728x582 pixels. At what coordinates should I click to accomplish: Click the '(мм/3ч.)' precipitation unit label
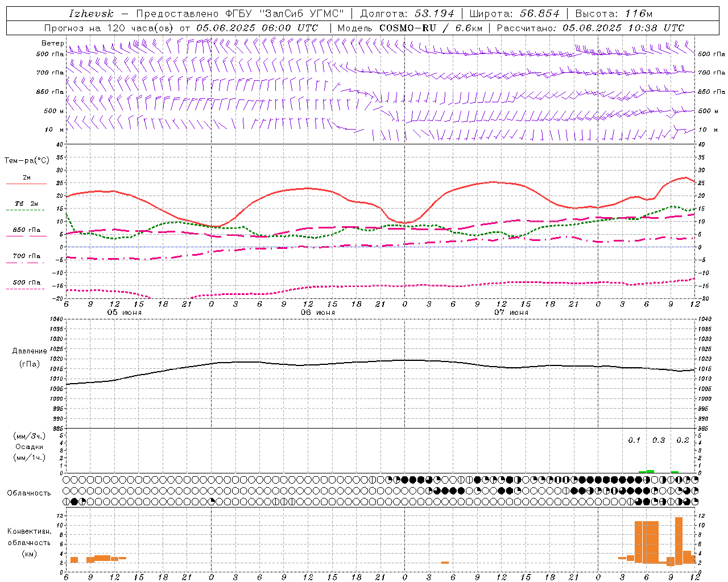29,436
